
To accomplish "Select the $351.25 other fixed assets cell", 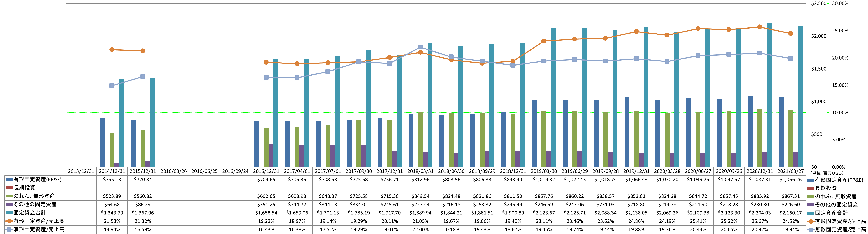I will [x=266, y=204].
